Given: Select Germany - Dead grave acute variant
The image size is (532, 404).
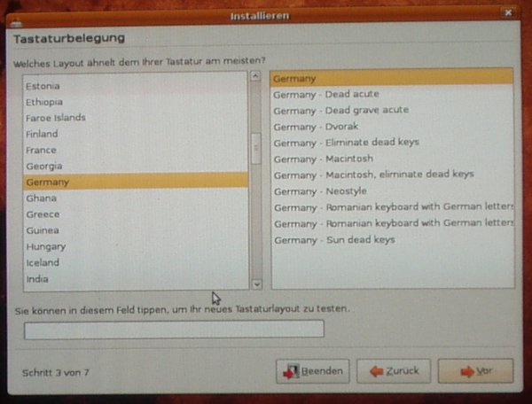Looking at the screenshot, I should click(x=340, y=110).
